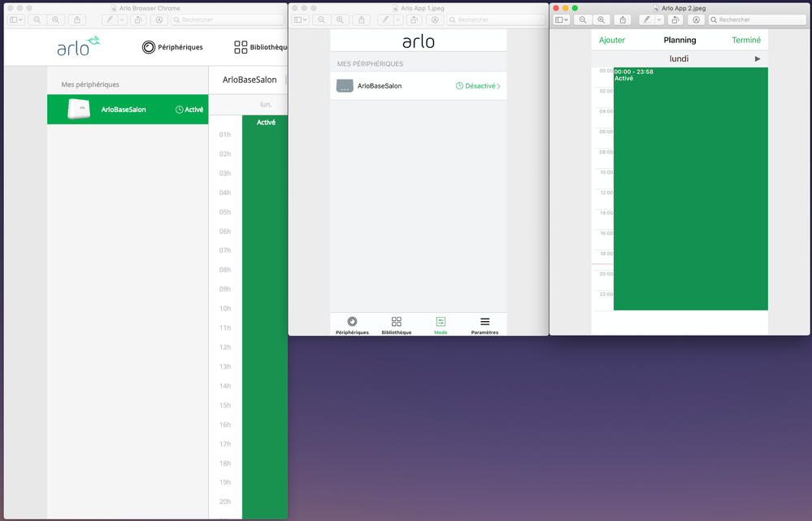Image resolution: width=812 pixels, height=521 pixels.
Task: Click the white base station icon in the browser
Action: (x=79, y=109)
